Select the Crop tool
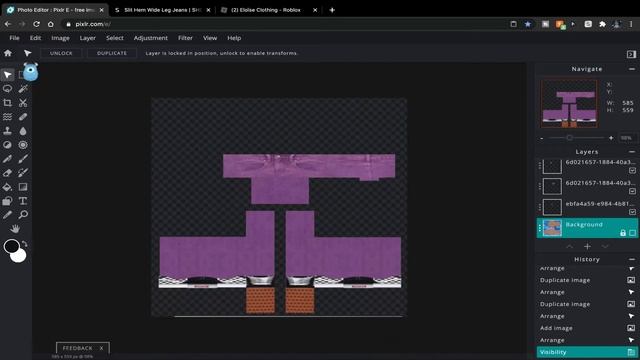640x360 pixels. pyautogui.click(x=7, y=103)
